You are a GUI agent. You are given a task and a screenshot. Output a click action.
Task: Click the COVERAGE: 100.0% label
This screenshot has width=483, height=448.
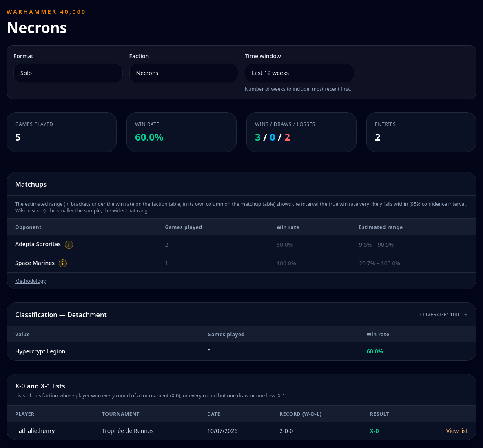coord(444,315)
